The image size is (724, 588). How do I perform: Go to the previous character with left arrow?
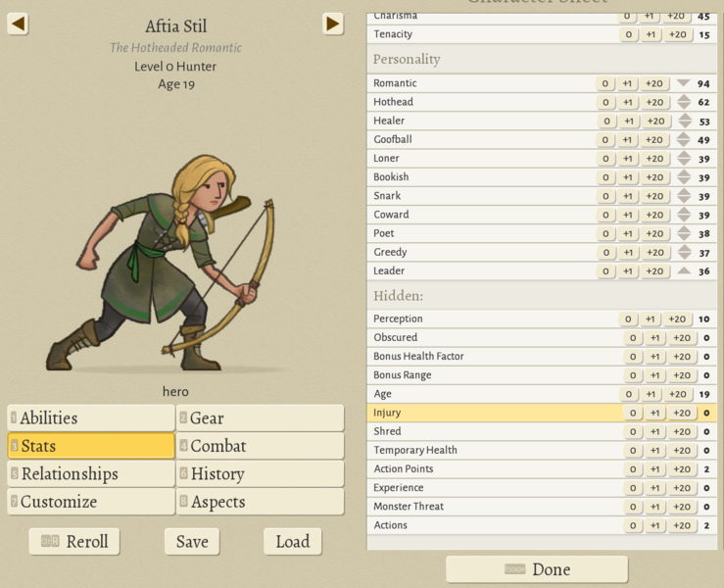pyautogui.click(x=18, y=24)
